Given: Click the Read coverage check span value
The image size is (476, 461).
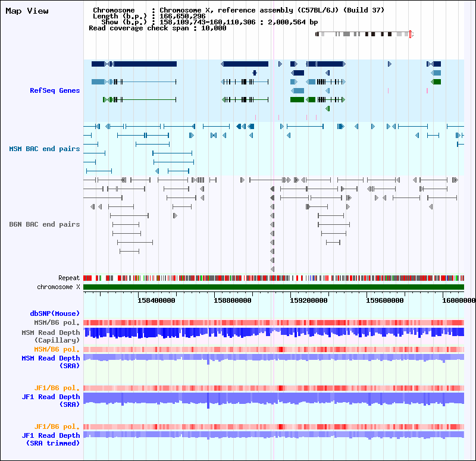Looking at the screenshot, I should click(x=214, y=28).
